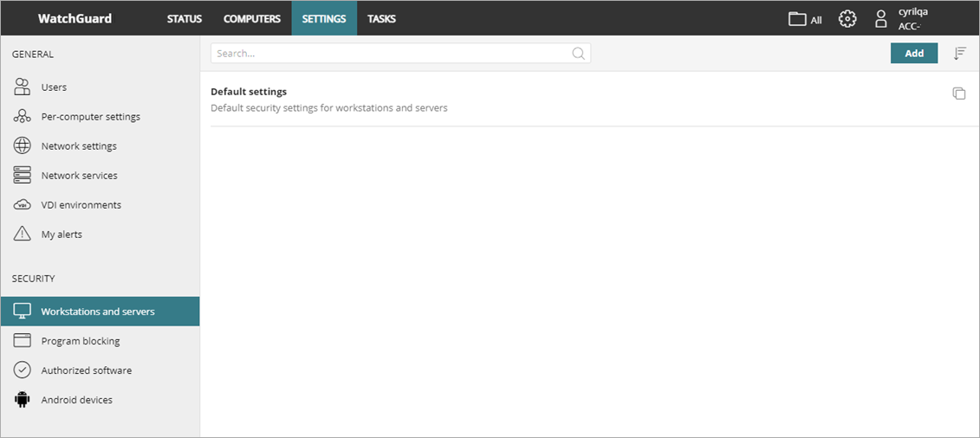Click the search magnifier icon
The image size is (980, 438).
(x=579, y=53)
